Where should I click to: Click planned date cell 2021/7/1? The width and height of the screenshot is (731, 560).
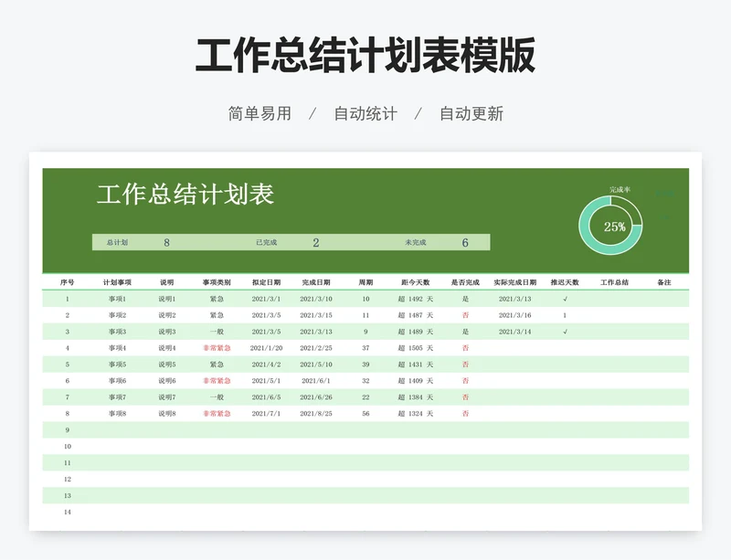(x=266, y=414)
